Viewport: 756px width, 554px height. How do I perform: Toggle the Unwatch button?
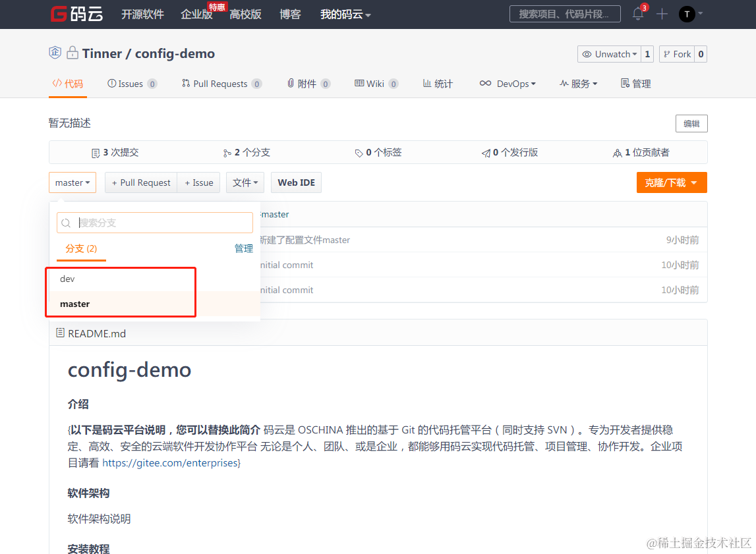pyautogui.click(x=610, y=54)
